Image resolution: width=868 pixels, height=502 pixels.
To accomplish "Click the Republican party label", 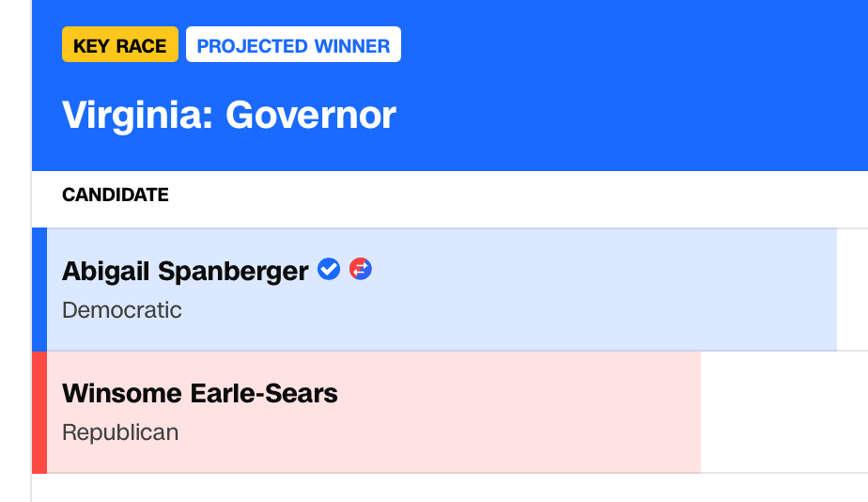I will pyautogui.click(x=120, y=432).
